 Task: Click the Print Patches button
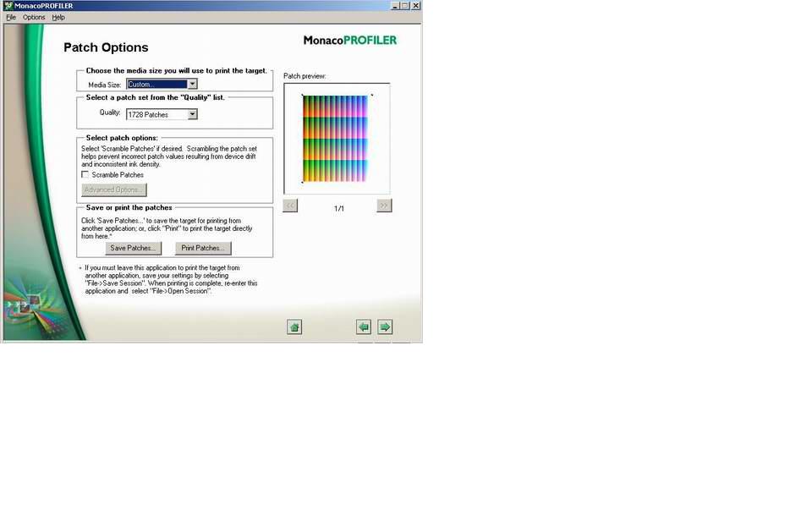(203, 248)
